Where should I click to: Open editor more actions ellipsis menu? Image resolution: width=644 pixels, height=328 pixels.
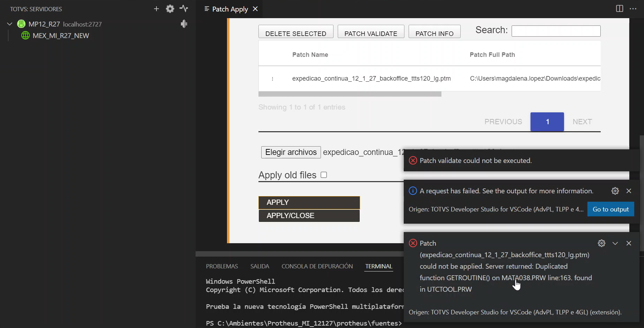point(633,9)
